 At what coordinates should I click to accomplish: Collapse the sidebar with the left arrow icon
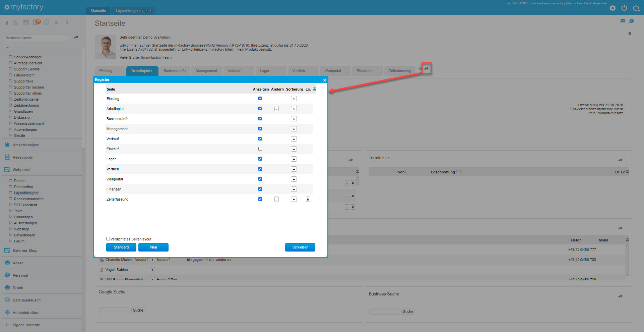tap(67, 22)
